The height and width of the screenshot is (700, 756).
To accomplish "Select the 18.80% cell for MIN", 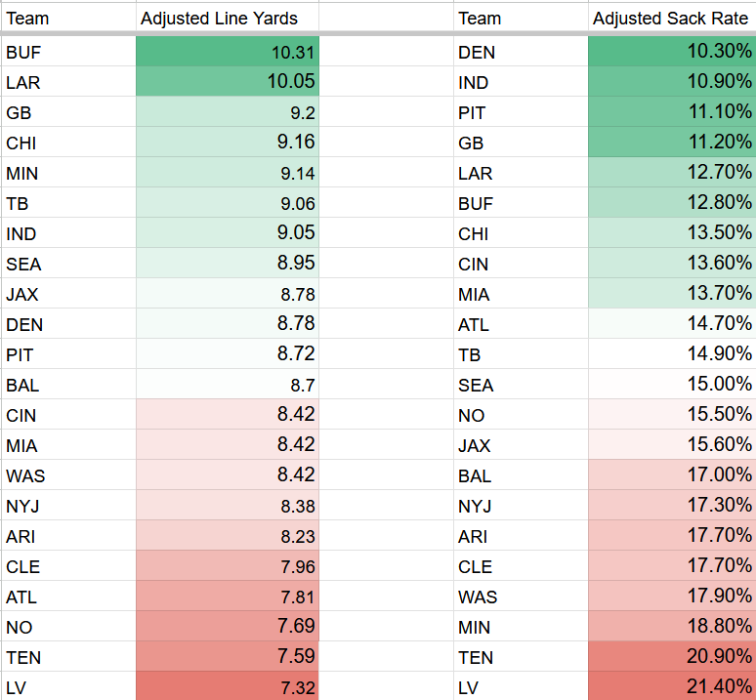I will tap(672, 627).
